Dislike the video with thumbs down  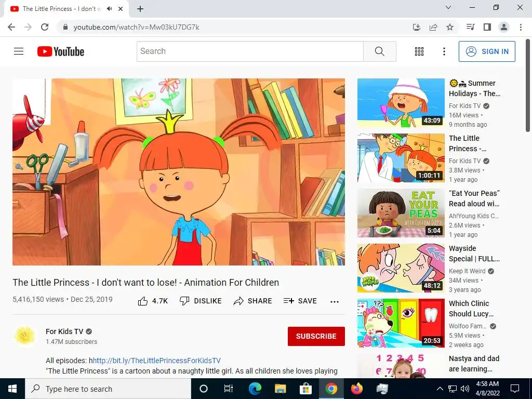[201, 301]
